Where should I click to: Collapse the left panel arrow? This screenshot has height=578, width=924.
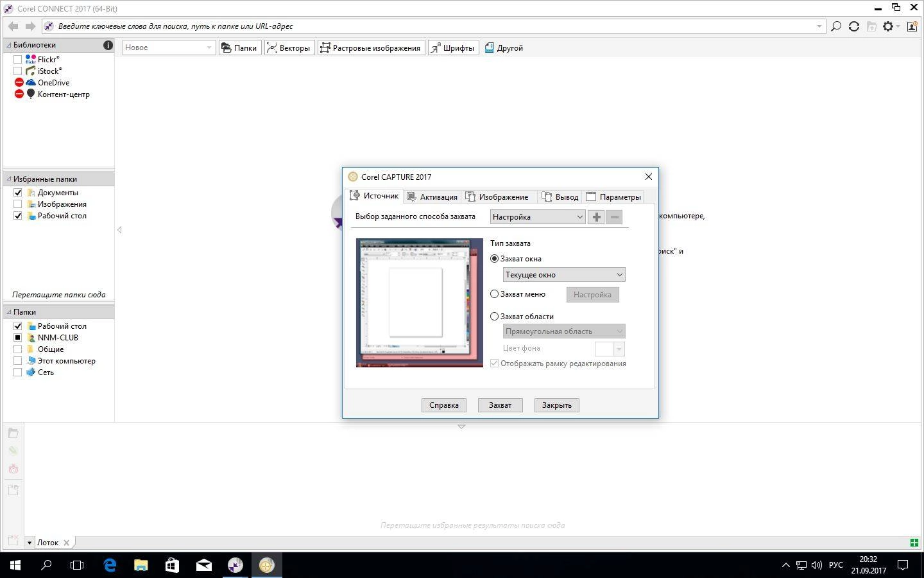(x=119, y=230)
